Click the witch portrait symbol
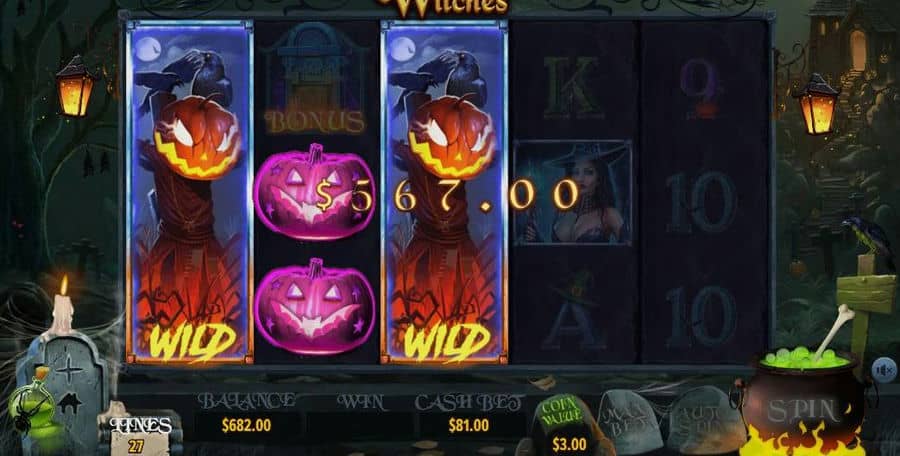Viewport: 900px width, 456px height. pyautogui.click(x=572, y=192)
